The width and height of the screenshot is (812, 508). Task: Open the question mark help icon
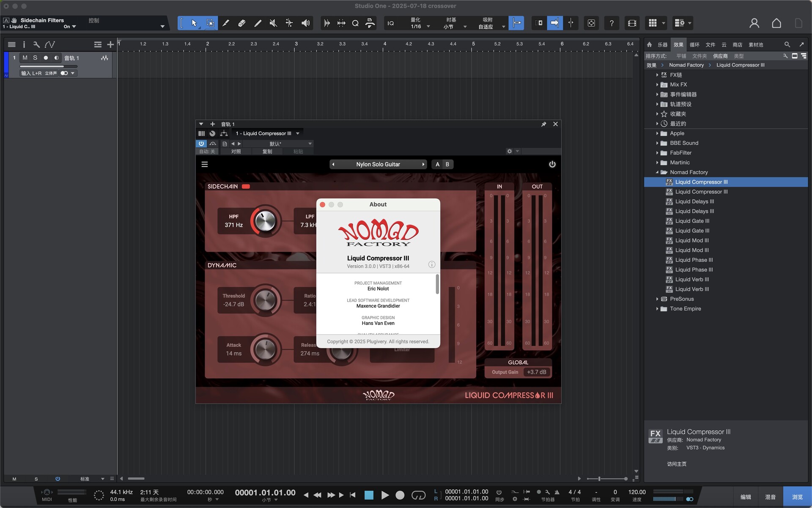pos(612,23)
